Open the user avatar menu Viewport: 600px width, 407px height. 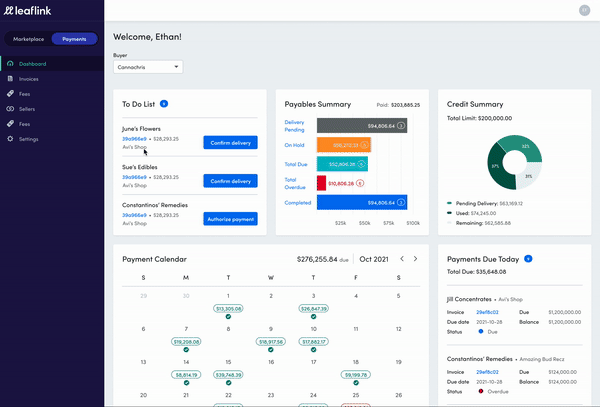584,10
